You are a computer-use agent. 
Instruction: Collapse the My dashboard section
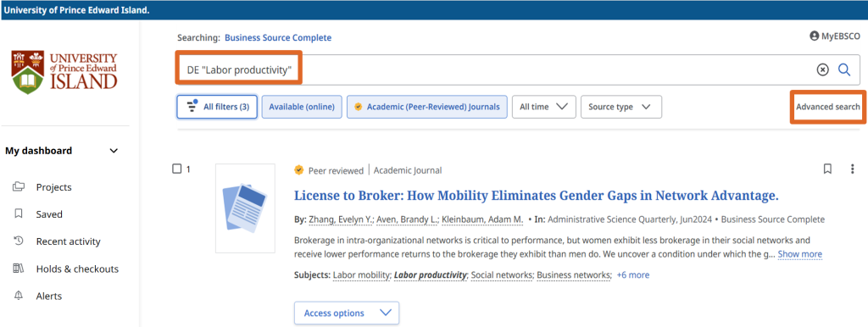114,151
